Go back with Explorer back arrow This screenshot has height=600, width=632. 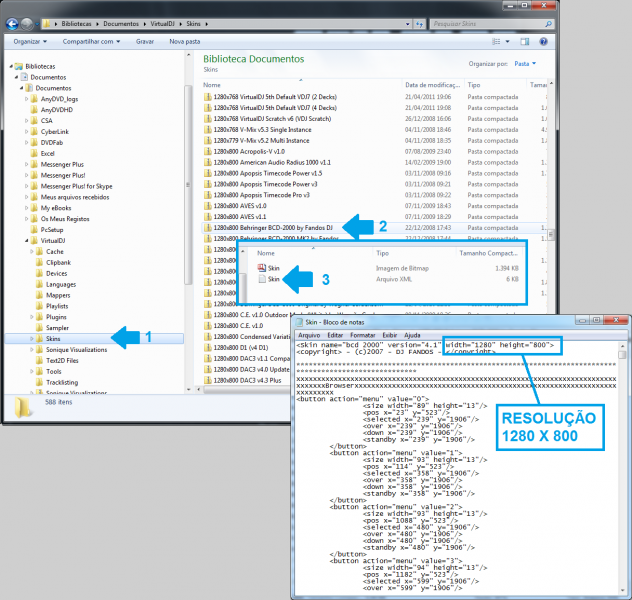[x=12, y=24]
